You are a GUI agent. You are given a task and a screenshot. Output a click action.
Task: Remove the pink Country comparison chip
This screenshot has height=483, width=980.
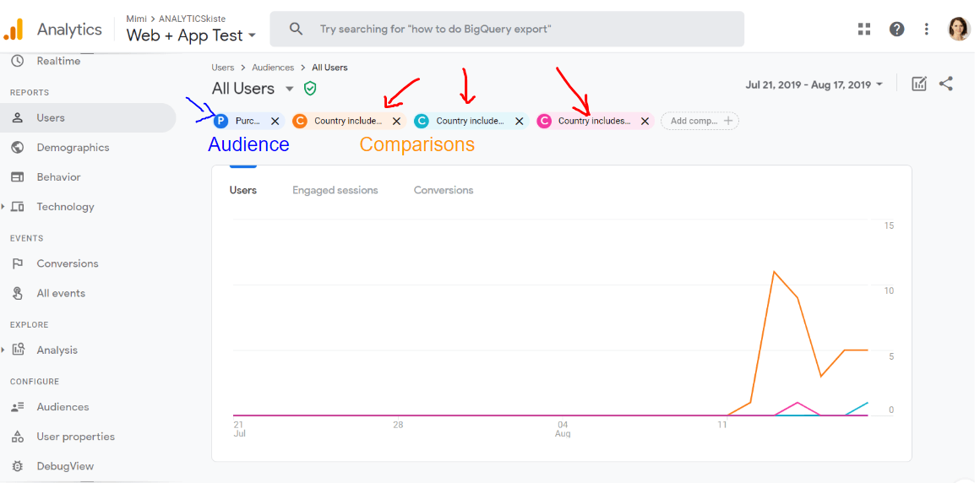click(x=645, y=122)
